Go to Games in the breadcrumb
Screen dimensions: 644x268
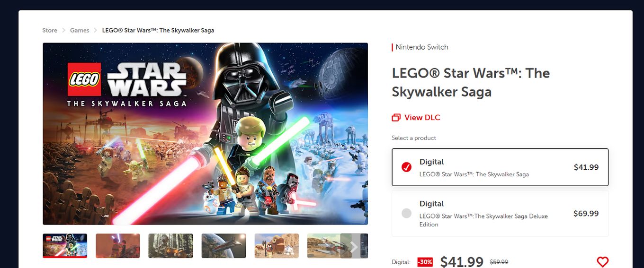(80, 30)
